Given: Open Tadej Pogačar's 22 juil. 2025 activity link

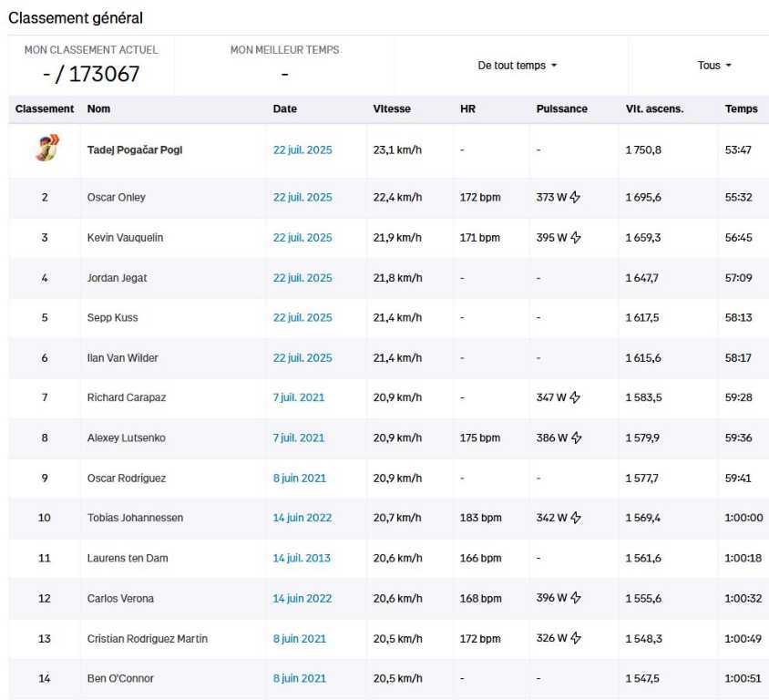Looking at the screenshot, I should pyautogui.click(x=302, y=150).
